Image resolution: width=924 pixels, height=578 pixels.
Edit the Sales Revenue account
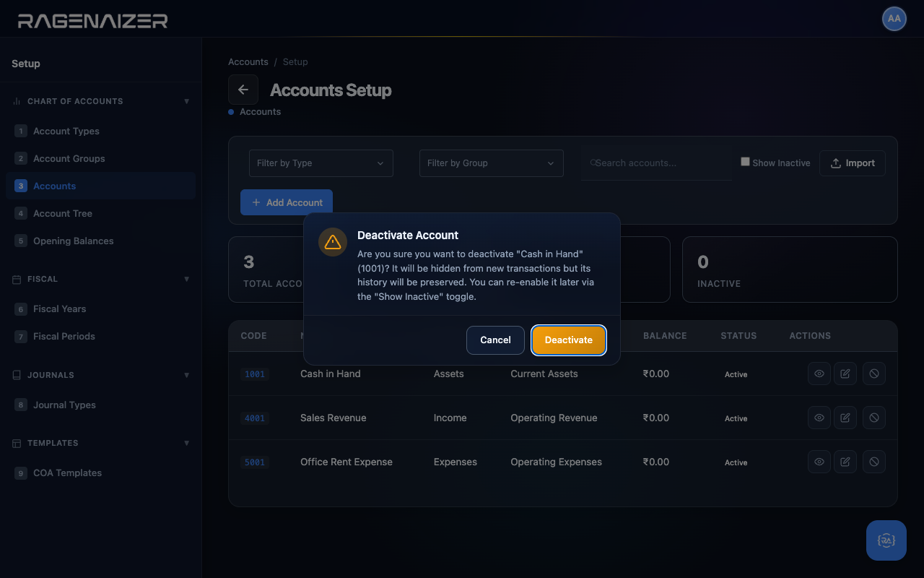(x=845, y=418)
